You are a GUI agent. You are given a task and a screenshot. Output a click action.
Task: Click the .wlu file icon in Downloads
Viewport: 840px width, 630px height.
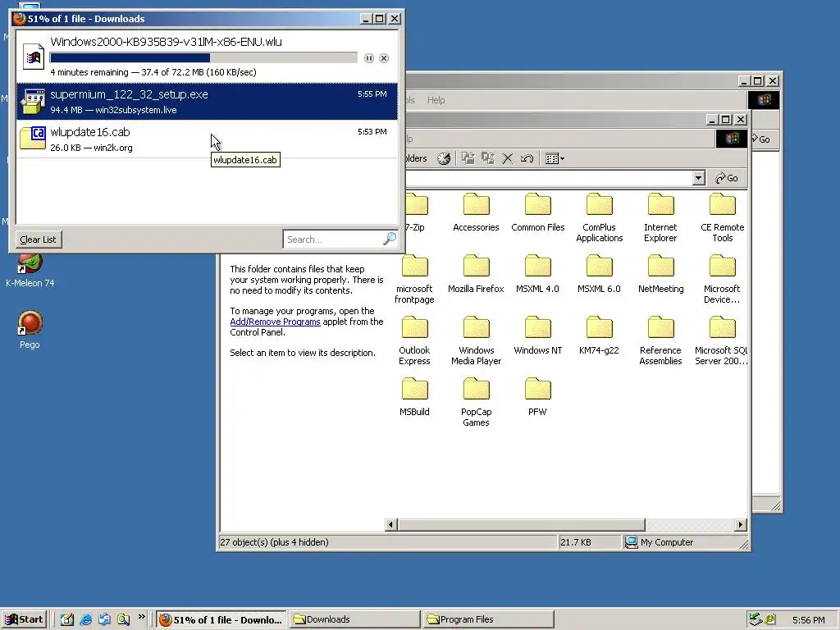33,57
